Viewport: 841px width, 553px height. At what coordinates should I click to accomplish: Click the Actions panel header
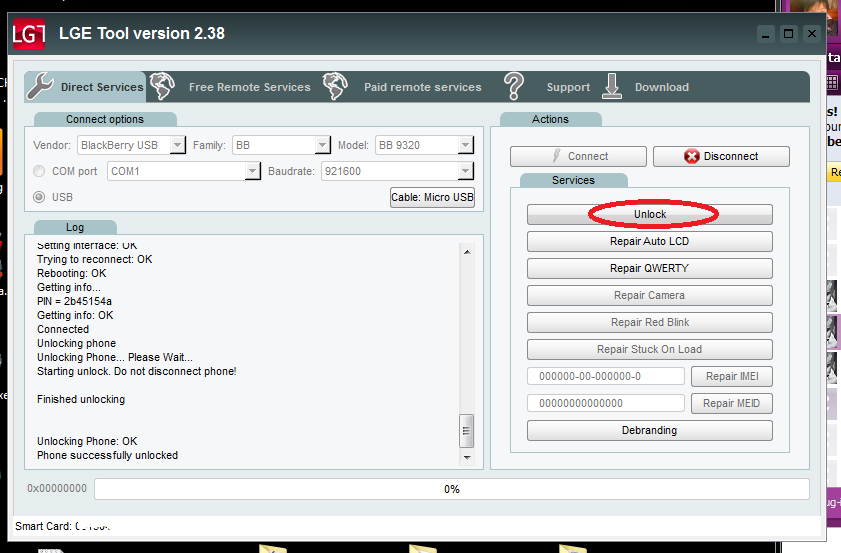[x=550, y=119]
